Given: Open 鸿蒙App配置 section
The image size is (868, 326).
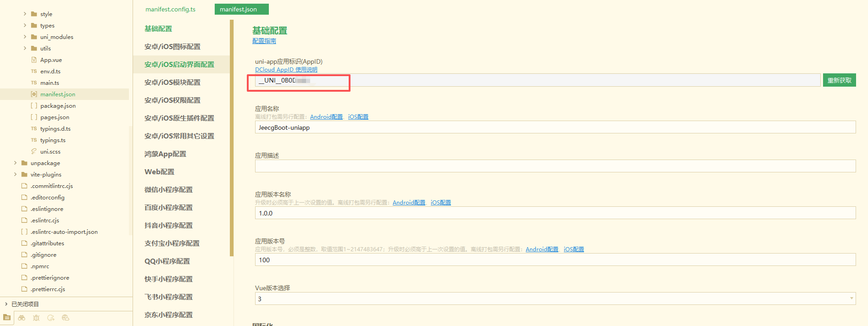Looking at the screenshot, I should pyautogui.click(x=165, y=154).
